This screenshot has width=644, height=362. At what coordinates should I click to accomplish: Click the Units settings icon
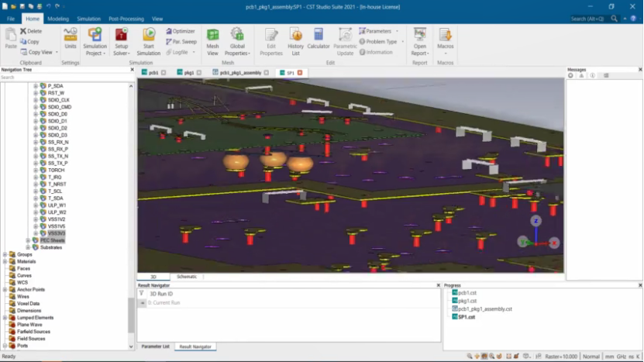pyautogui.click(x=71, y=35)
